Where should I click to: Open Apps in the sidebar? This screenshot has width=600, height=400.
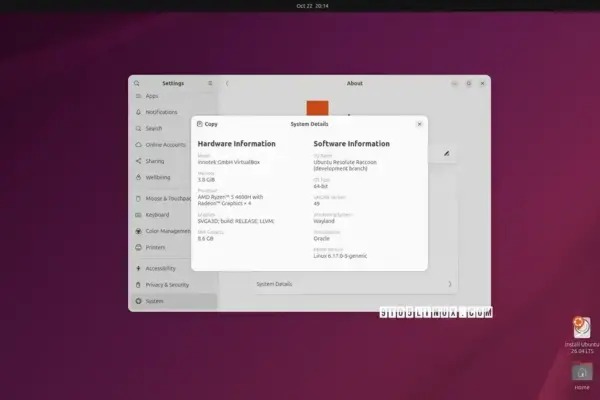[x=174, y=96]
